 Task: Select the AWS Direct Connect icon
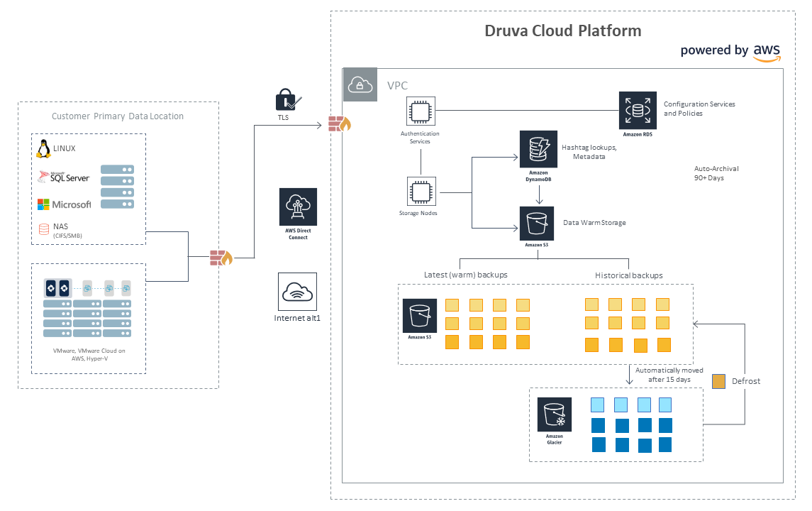[298, 207]
